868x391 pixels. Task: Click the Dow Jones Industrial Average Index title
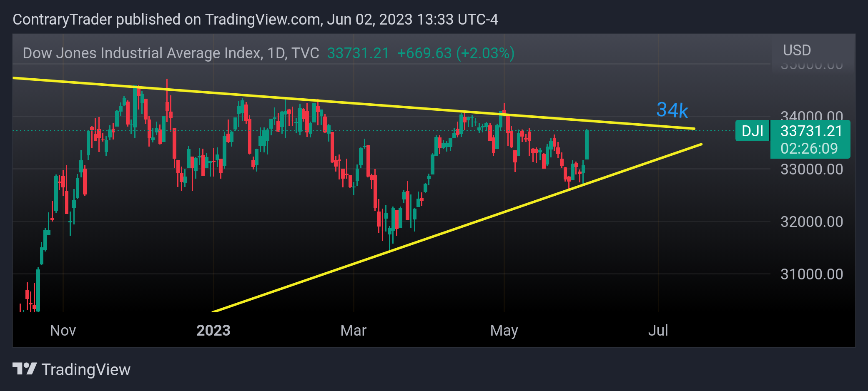(171, 53)
